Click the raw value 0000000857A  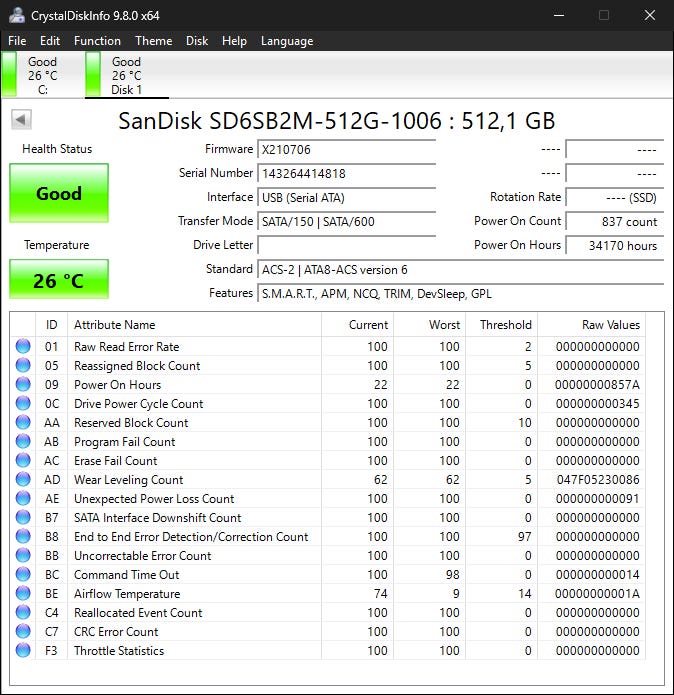[597, 385]
